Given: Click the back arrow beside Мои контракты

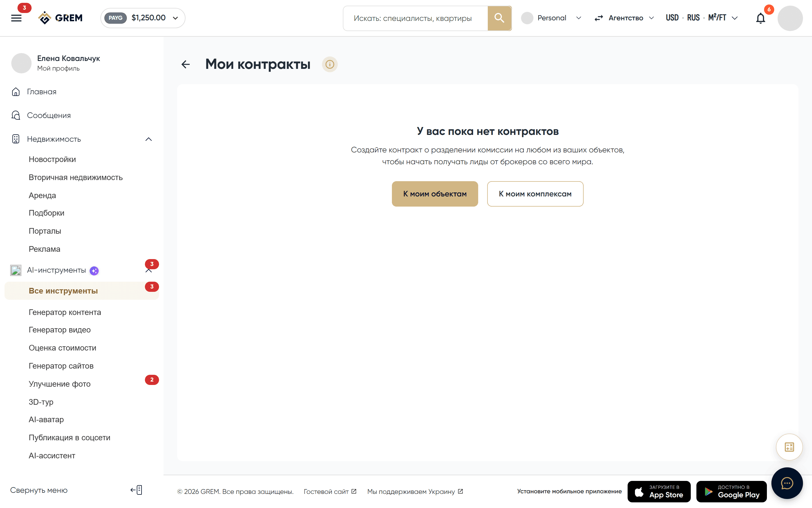Looking at the screenshot, I should [x=186, y=64].
